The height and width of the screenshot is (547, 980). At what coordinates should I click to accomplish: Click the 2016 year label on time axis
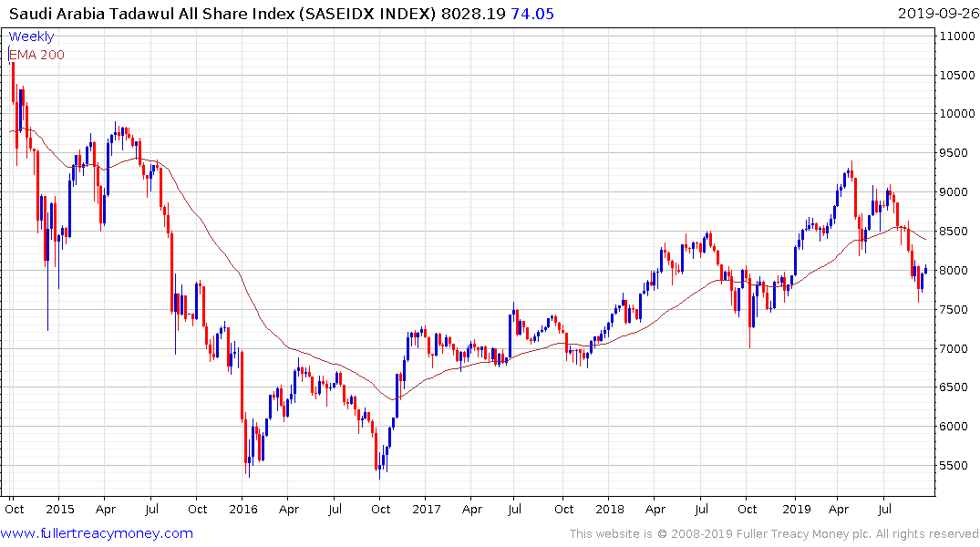click(x=243, y=510)
